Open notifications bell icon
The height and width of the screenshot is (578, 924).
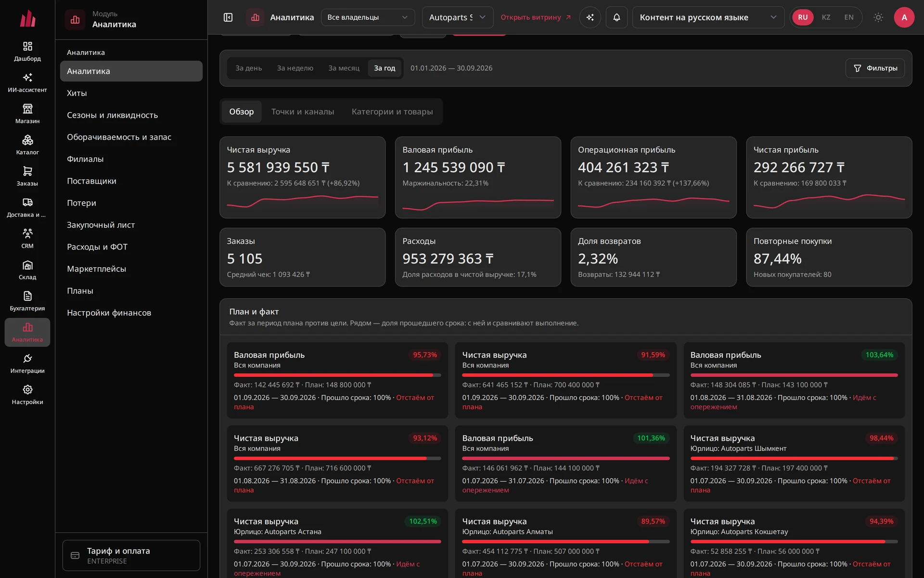616,17
